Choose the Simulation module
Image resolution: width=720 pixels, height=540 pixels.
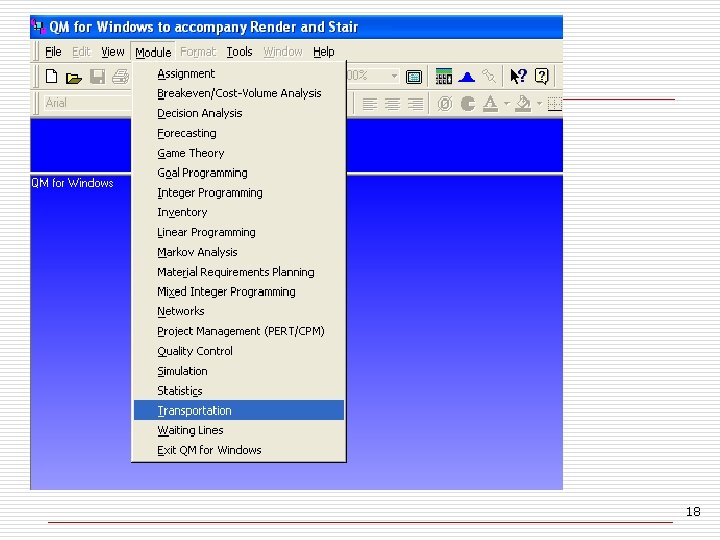[239, 371]
